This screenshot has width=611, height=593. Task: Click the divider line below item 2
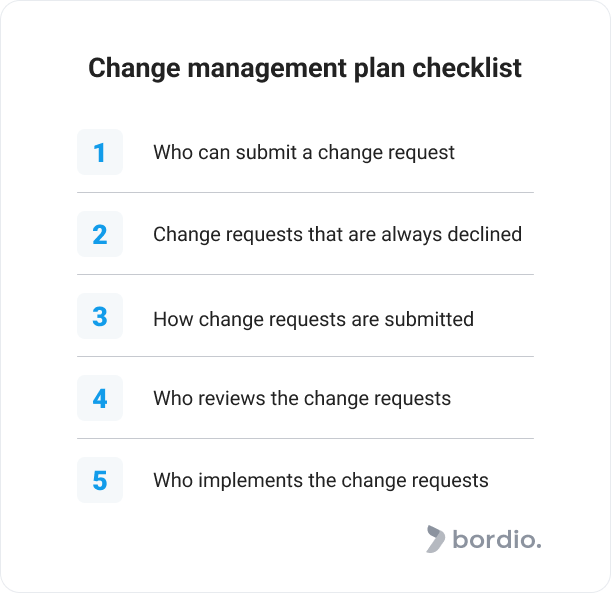click(305, 274)
